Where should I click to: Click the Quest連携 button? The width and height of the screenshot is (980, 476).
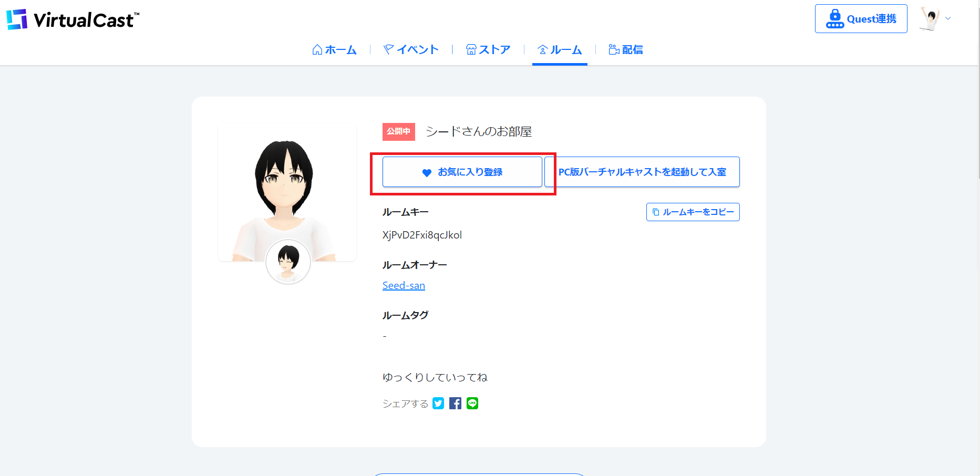[861, 19]
